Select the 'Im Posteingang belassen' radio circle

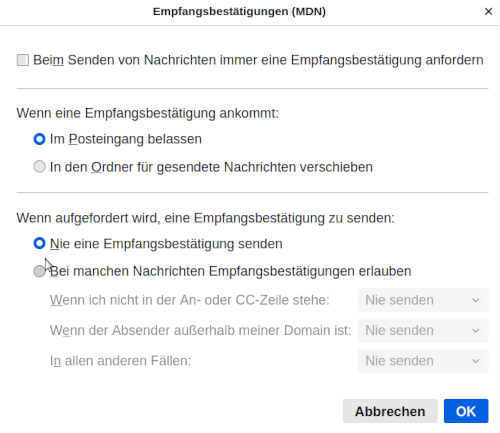click(x=39, y=139)
